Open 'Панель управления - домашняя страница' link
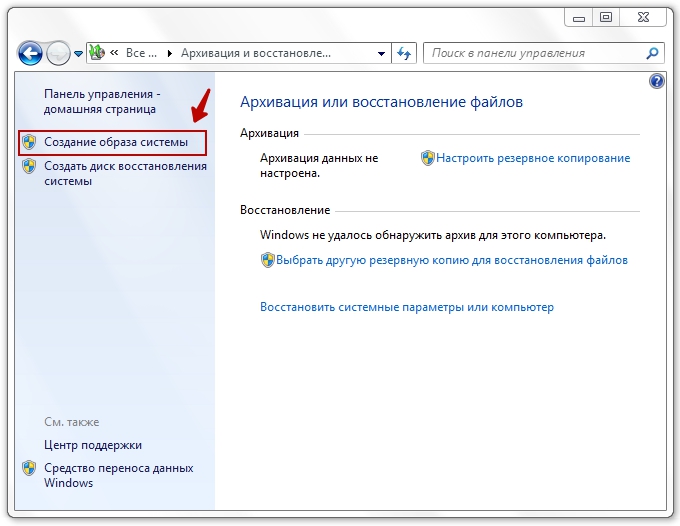 pos(102,101)
